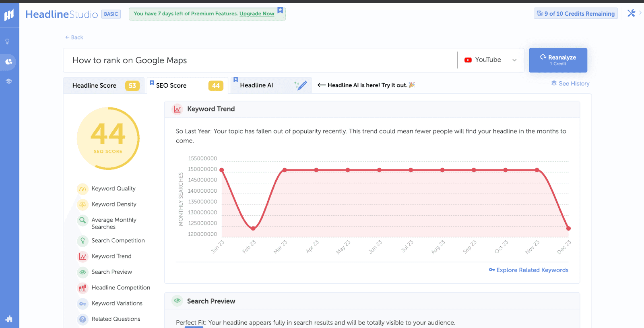
Task: Click the BASIC plan badge
Action: [x=111, y=14]
